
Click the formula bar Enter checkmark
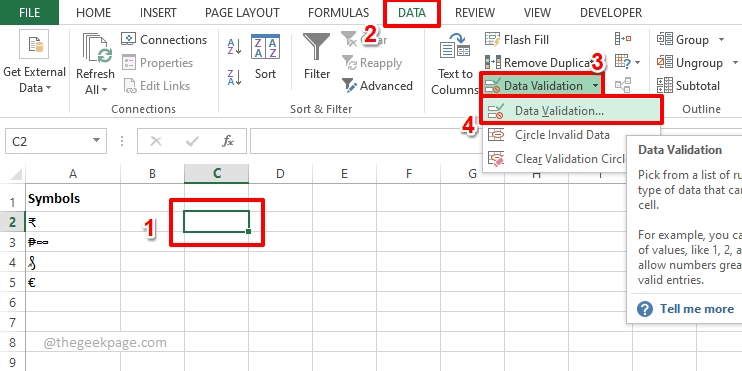pyautogui.click(x=192, y=141)
